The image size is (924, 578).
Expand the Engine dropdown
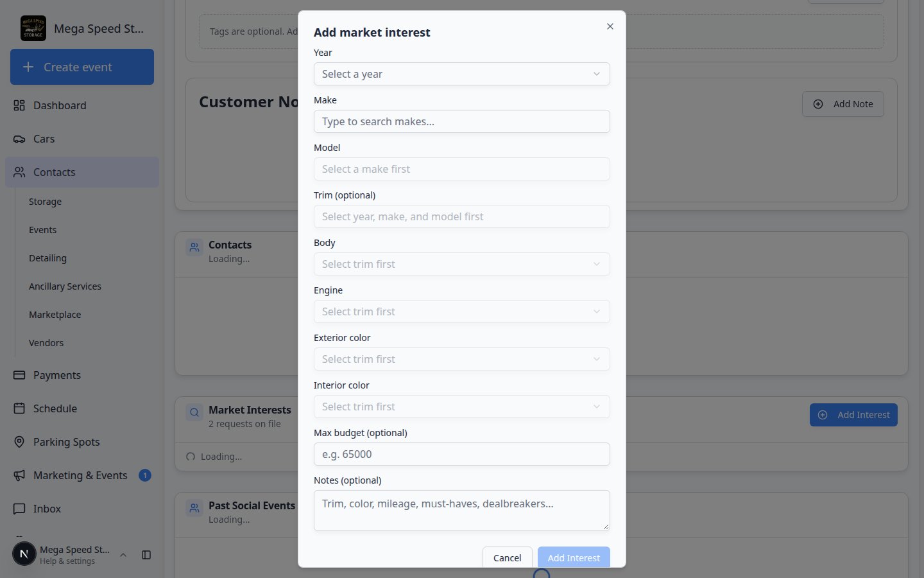[x=461, y=311]
